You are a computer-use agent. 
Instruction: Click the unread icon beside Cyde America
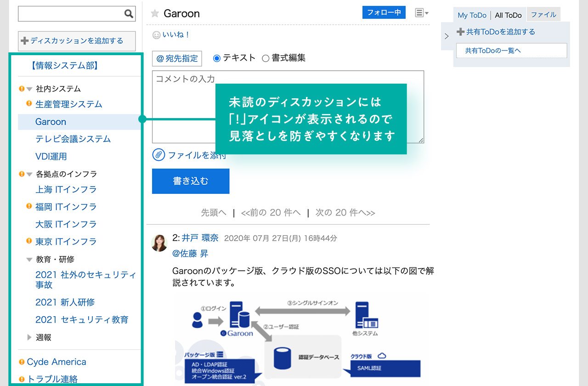[21, 362]
